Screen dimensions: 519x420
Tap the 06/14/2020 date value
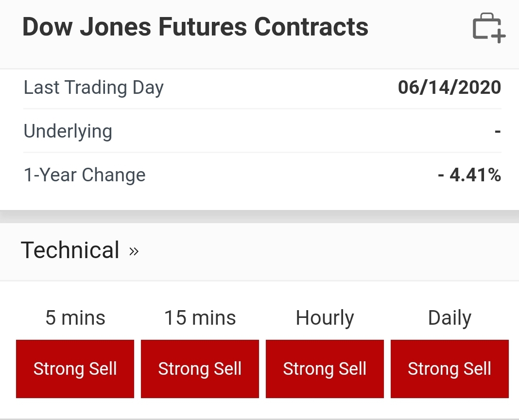450,87
